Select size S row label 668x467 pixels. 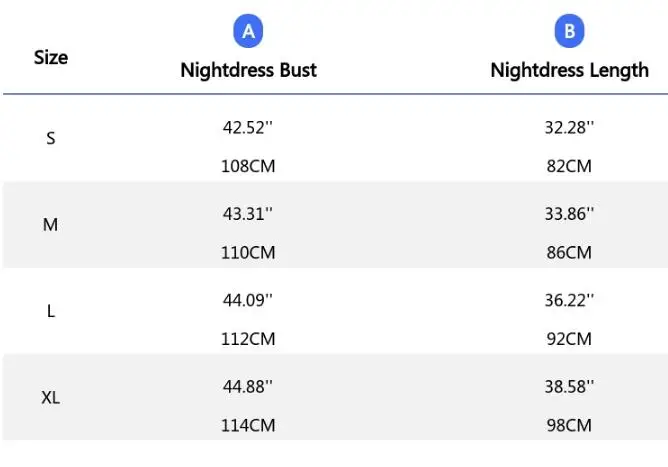pos(51,138)
